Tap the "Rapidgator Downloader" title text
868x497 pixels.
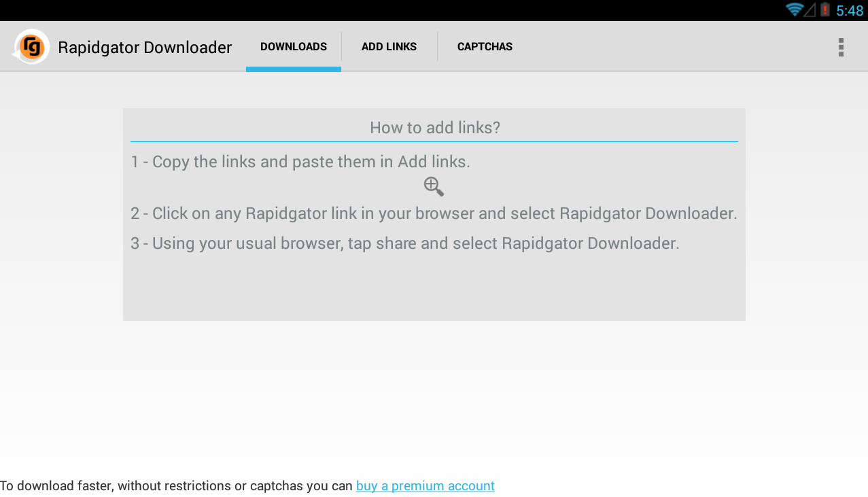145,47
